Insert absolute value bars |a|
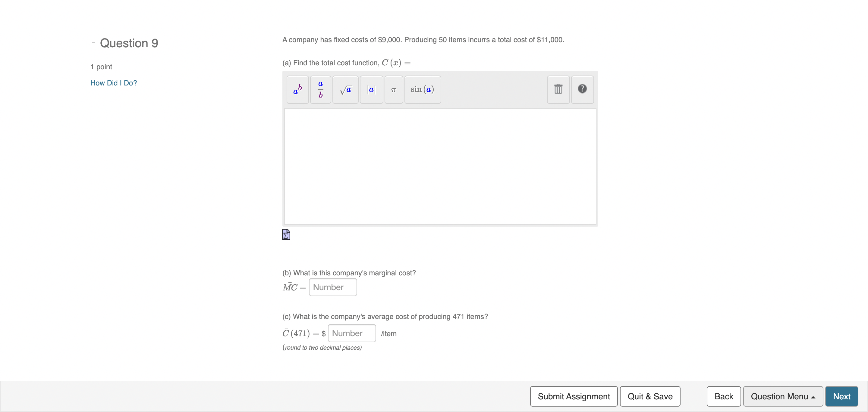This screenshot has width=868, height=412. (x=371, y=90)
